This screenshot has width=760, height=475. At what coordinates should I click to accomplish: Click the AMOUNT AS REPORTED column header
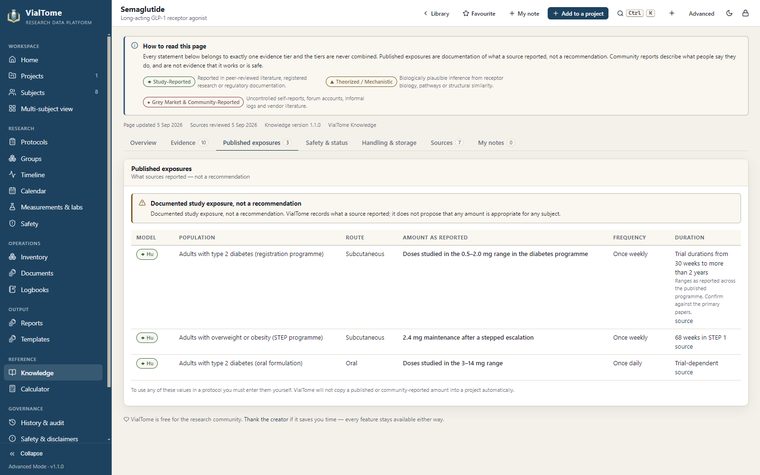[x=435, y=238]
